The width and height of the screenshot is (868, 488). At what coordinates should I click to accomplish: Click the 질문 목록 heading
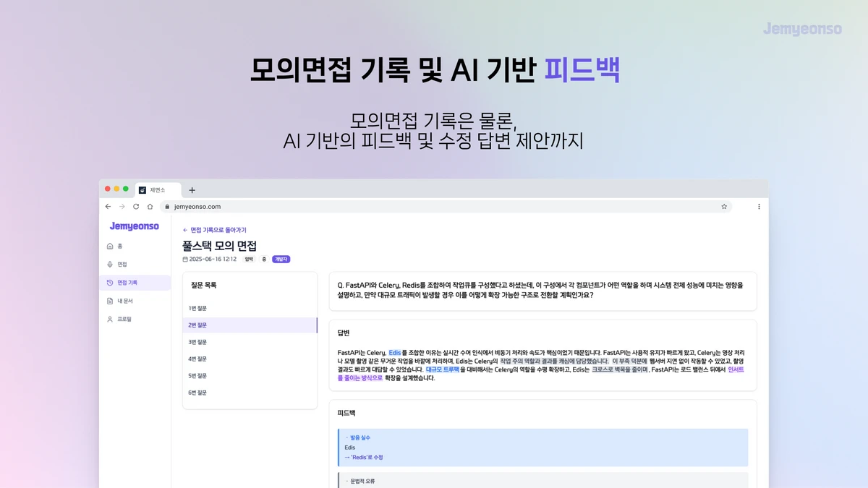pos(203,286)
